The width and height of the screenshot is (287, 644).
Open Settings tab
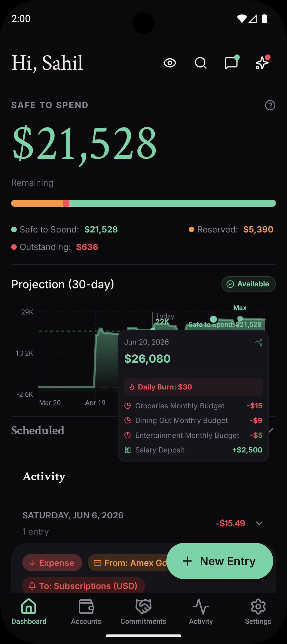(x=258, y=611)
